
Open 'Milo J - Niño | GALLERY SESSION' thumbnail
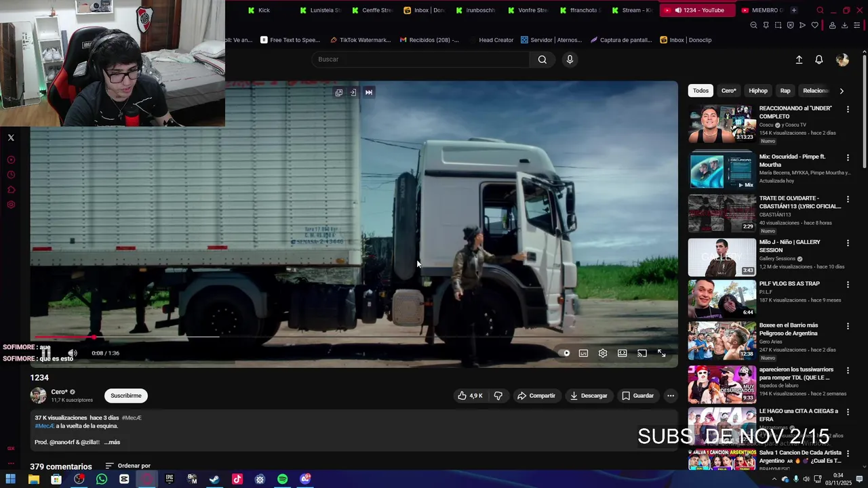[722, 258]
